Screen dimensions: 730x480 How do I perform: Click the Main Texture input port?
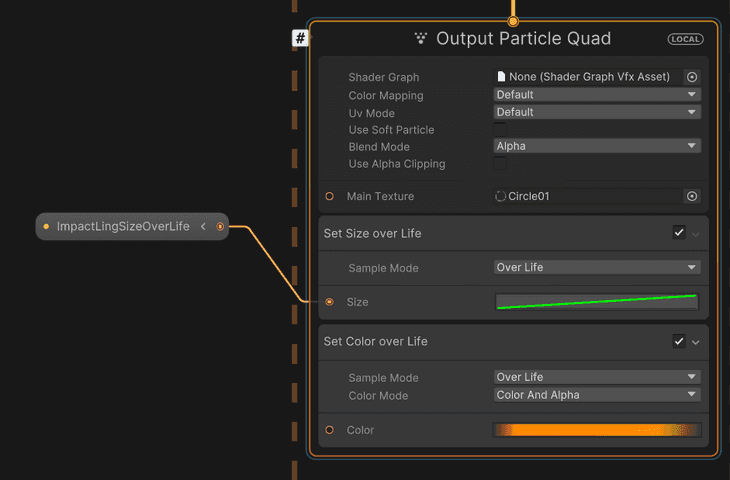click(x=330, y=196)
